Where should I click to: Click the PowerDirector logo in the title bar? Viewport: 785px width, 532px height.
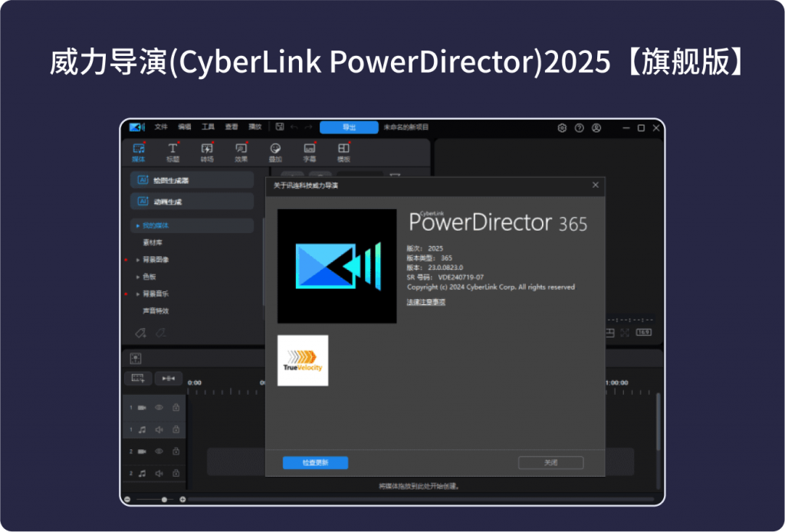point(136,127)
